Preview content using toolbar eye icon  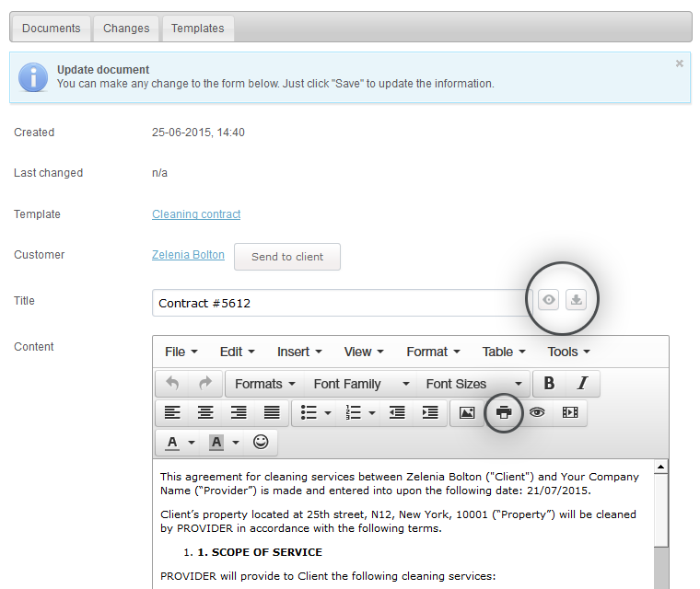click(x=537, y=412)
